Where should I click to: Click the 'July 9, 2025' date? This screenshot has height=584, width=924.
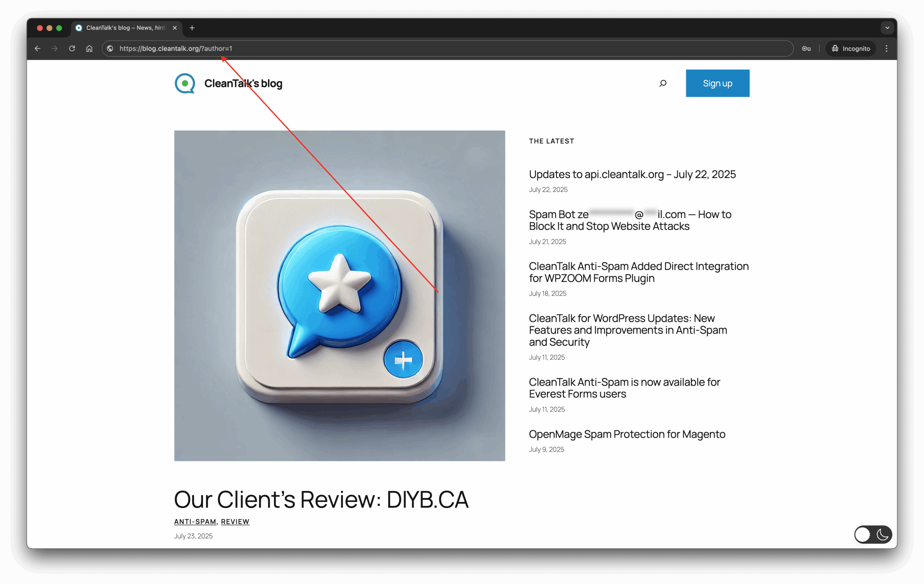(546, 449)
